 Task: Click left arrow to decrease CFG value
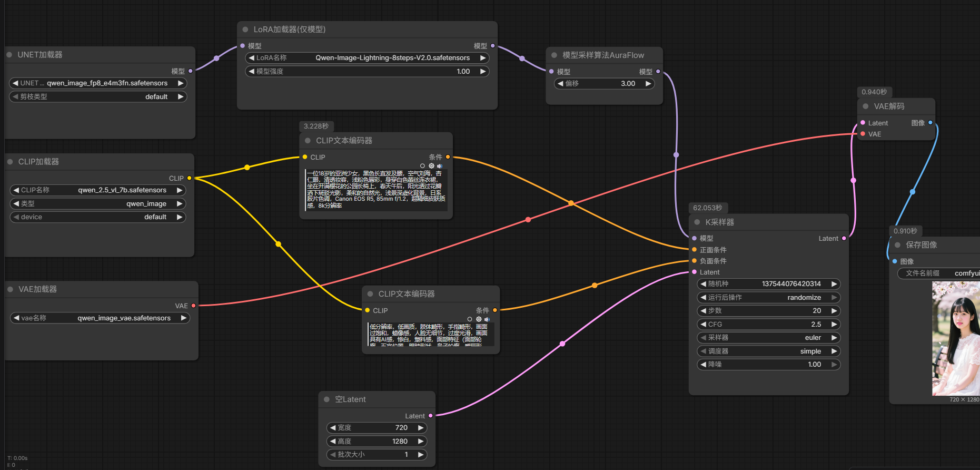[703, 325]
